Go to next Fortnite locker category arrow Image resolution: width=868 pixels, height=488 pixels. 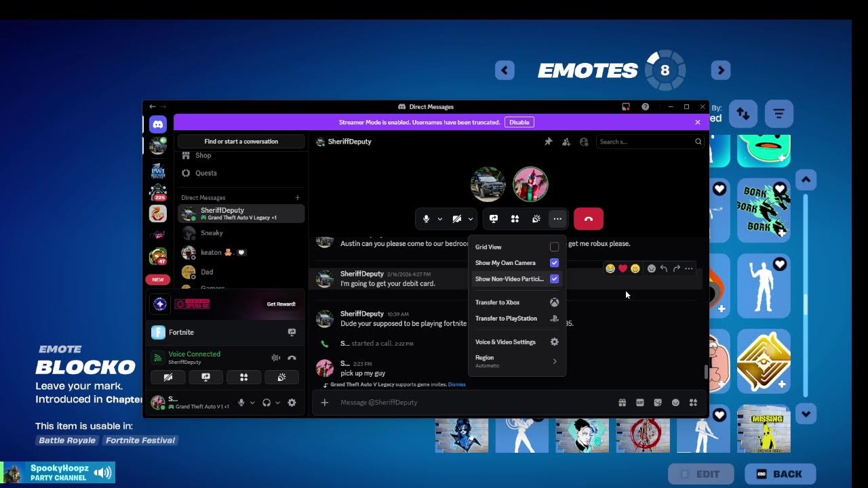721,70
